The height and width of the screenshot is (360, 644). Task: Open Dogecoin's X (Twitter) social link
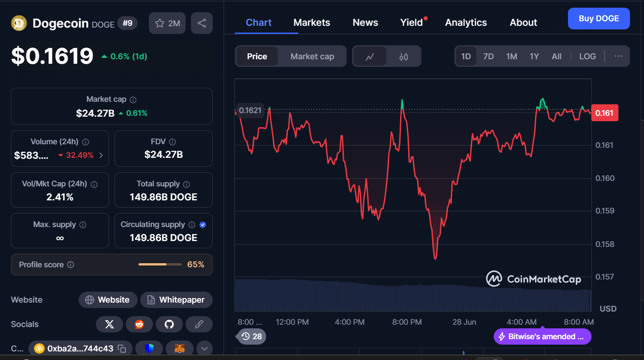110,324
